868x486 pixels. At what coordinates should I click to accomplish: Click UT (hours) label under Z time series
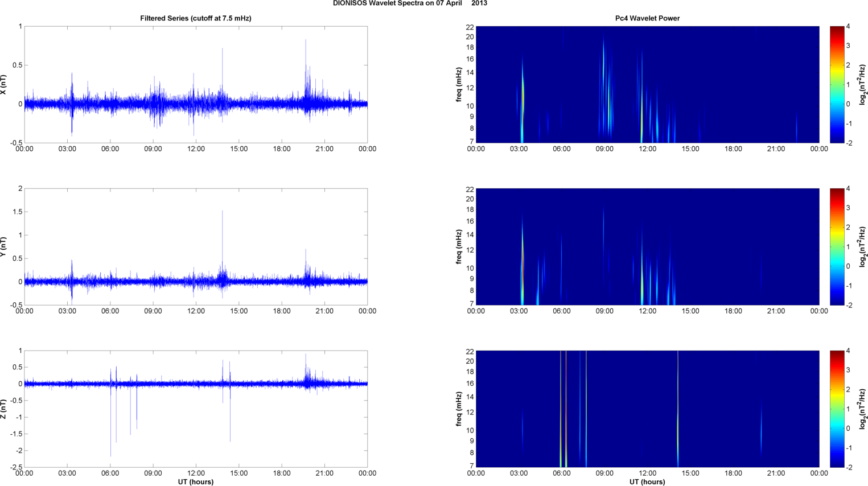click(195, 482)
